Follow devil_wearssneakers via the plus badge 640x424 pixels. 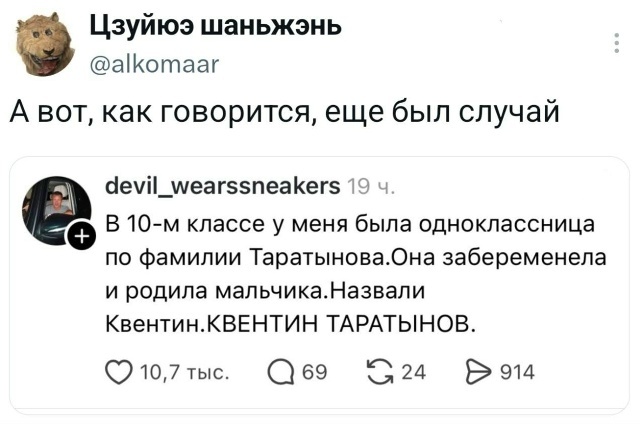[81, 236]
